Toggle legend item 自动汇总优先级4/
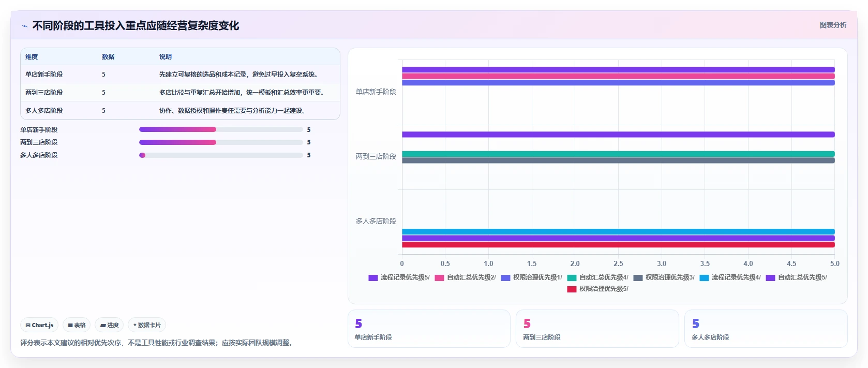This screenshot has height=368, width=868. pos(597,277)
